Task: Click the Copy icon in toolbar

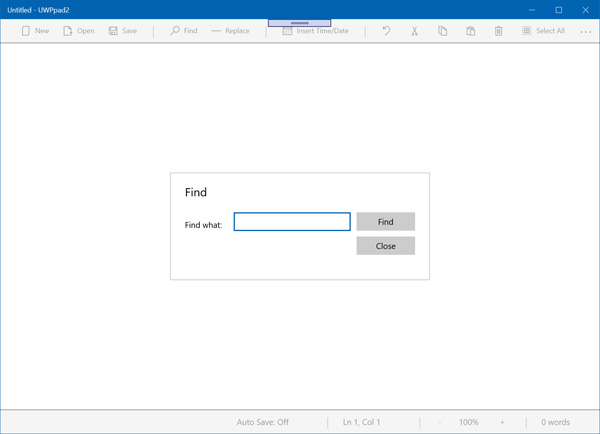Action: (442, 31)
